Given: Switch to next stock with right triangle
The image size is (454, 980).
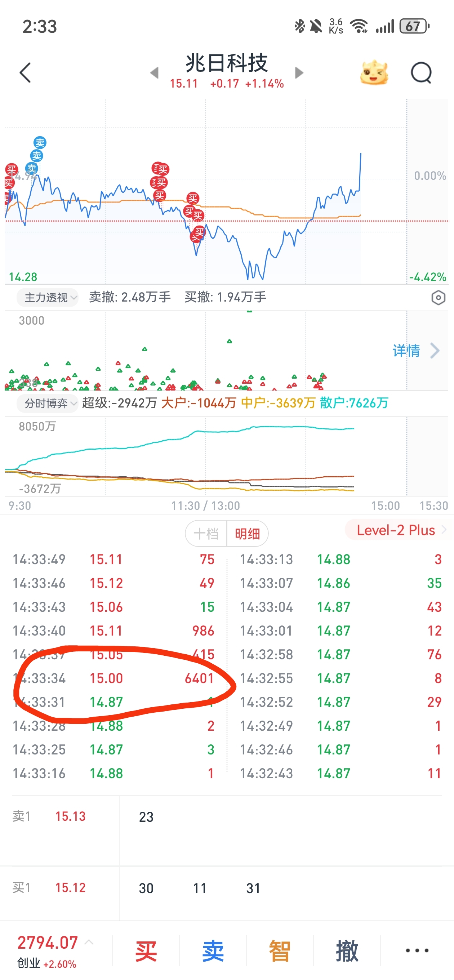Looking at the screenshot, I should pos(299,72).
